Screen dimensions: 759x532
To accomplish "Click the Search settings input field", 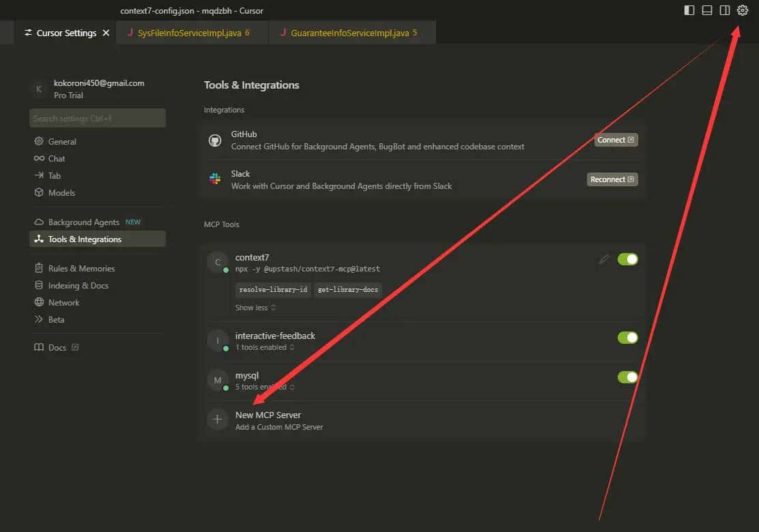I will (98, 118).
